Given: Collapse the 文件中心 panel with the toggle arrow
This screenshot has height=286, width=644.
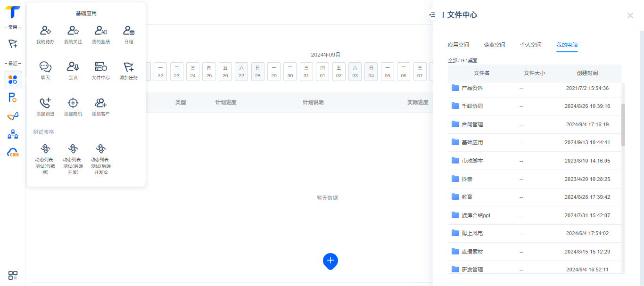Looking at the screenshot, I should (432, 15).
